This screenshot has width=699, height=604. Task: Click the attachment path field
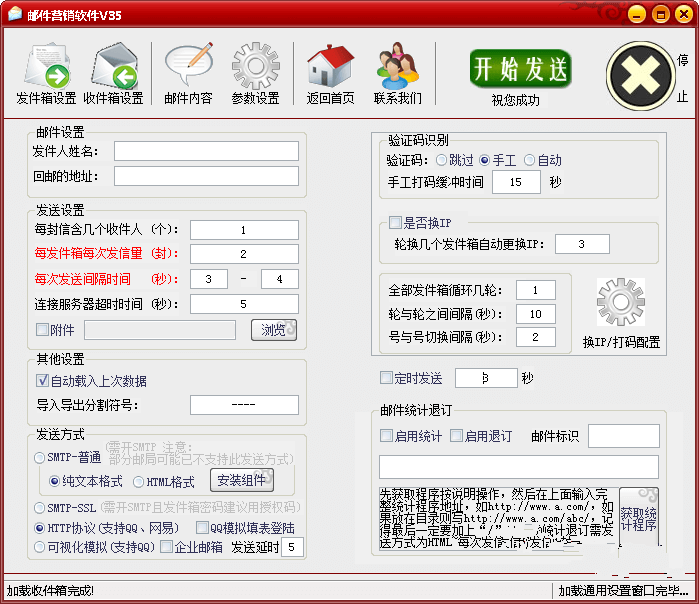click(x=160, y=330)
